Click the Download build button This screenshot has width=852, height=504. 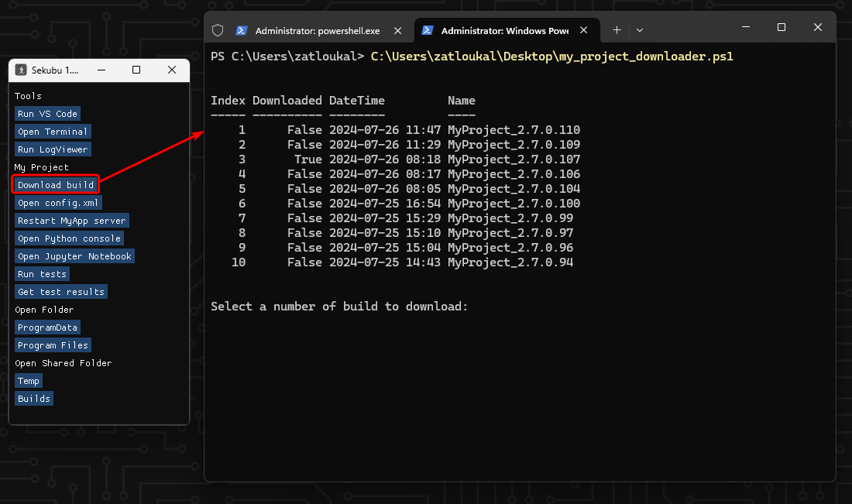[56, 185]
